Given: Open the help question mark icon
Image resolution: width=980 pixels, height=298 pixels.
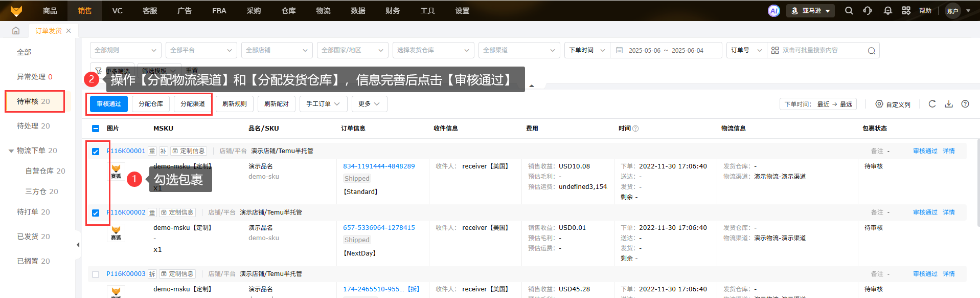Looking at the screenshot, I should [x=965, y=104].
